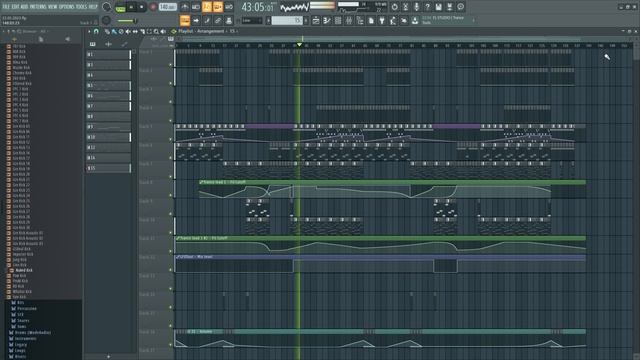Image resolution: width=640 pixels, height=360 pixels.
Task: Click the play/pause transport button
Action: pos(131,7)
